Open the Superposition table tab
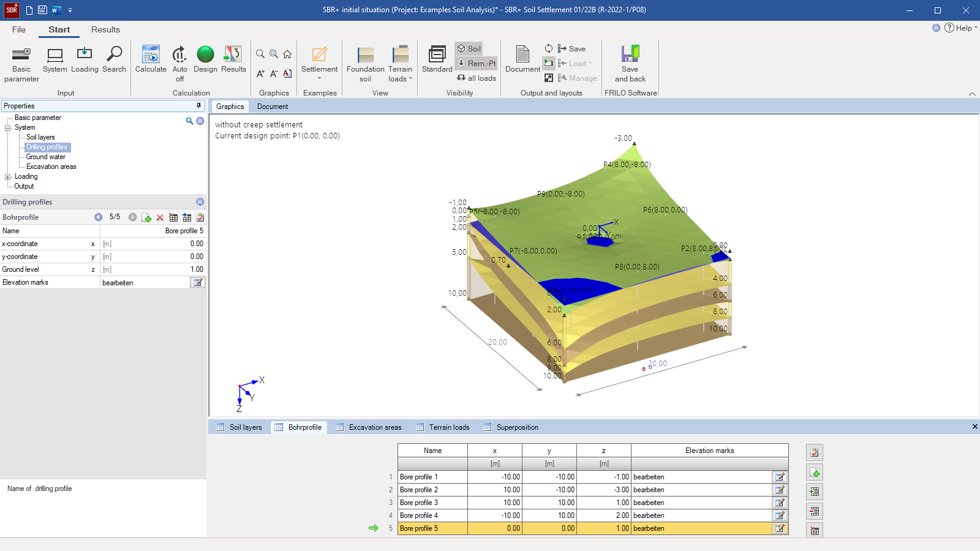The height and width of the screenshot is (551, 980). click(511, 427)
